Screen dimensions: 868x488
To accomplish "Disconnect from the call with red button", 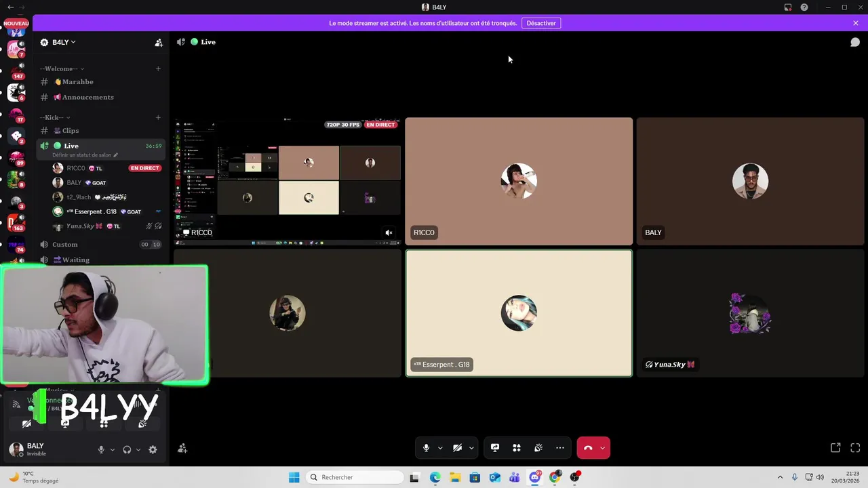I will click(588, 448).
